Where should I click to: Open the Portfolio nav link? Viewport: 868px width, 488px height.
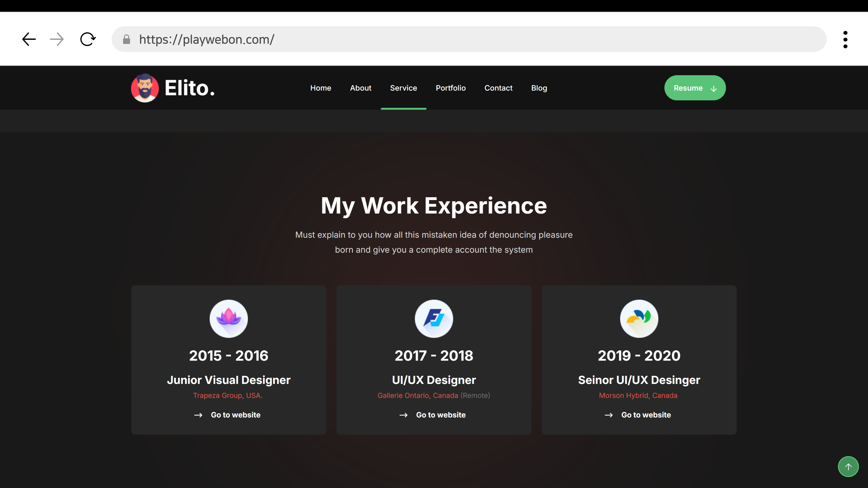pyautogui.click(x=451, y=88)
